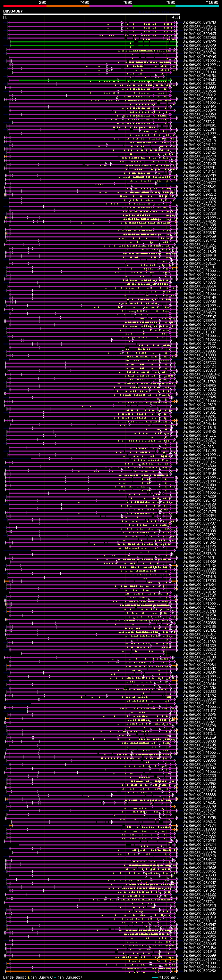The image size is (222, 980).
Task: Select UniRef100_A7IUT7 label
Action: click(x=199, y=711)
